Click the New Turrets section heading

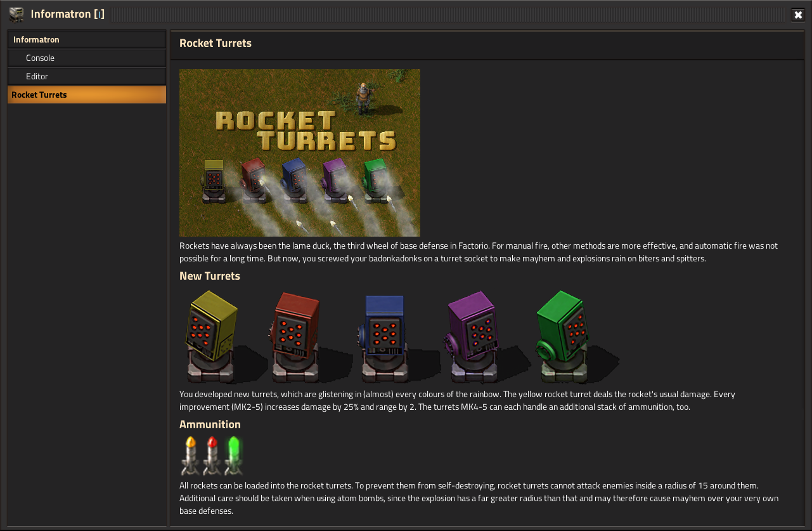(x=210, y=276)
